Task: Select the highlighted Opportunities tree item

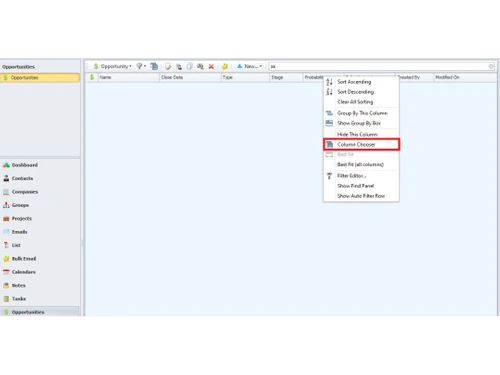Action: click(40, 78)
